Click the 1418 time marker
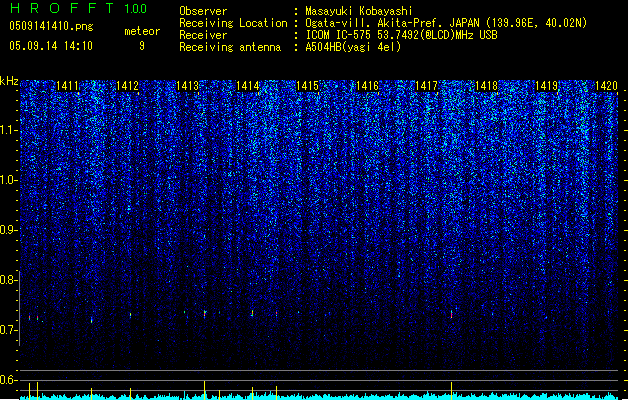The height and width of the screenshot is (400, 629). (x=486, y=86)
